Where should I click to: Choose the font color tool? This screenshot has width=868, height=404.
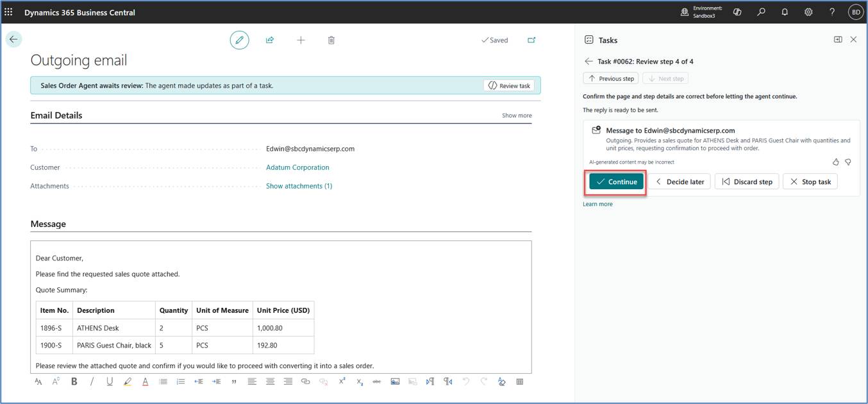pyautogui.click(x=146, y=382)
